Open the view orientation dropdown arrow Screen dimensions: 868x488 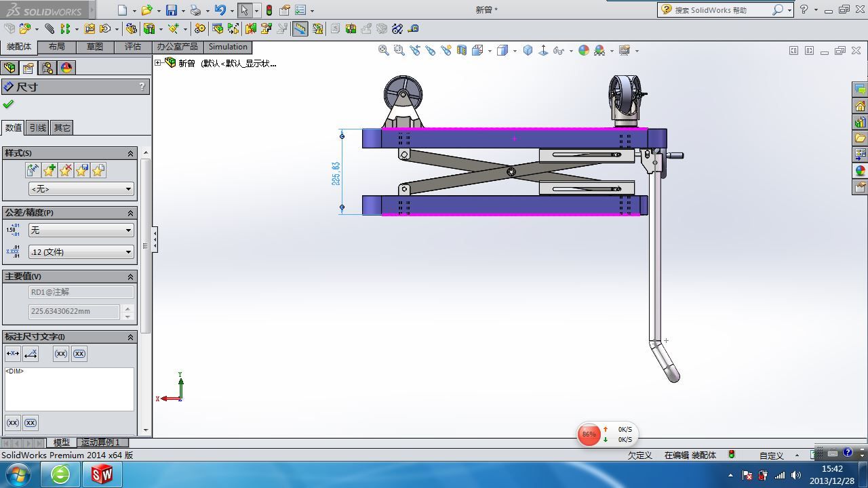pyautogui.click(x=490, y=51)
